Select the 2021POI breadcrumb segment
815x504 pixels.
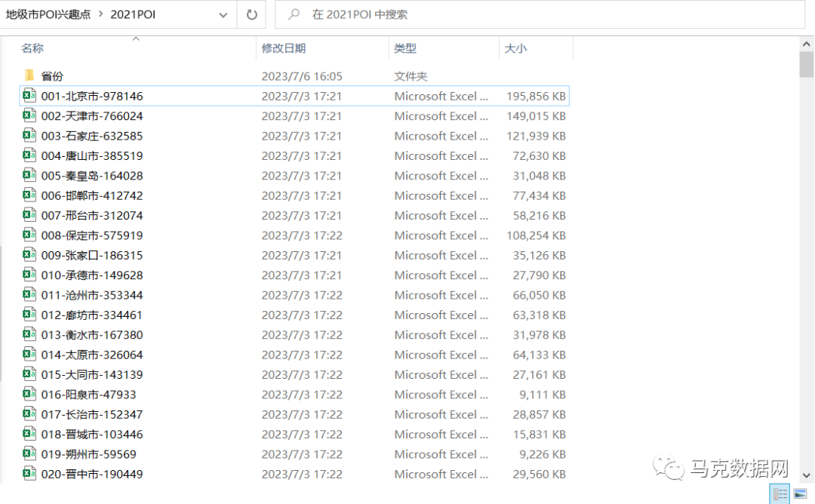point(133,14)
